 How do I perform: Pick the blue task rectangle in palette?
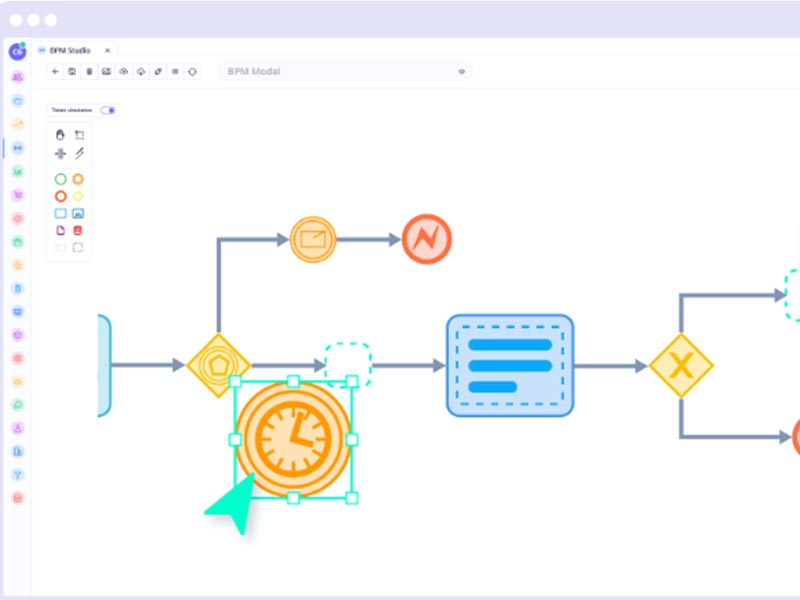pyautogui.click(x=60, y=213)
